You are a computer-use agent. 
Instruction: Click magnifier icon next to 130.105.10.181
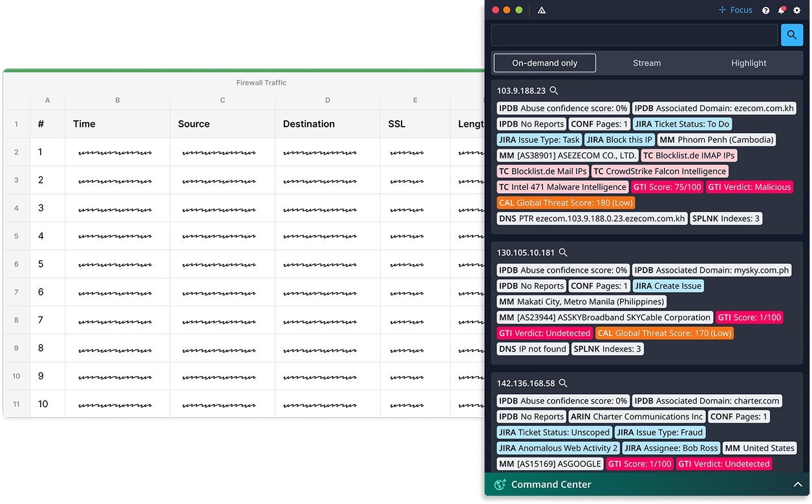[563, 253]
